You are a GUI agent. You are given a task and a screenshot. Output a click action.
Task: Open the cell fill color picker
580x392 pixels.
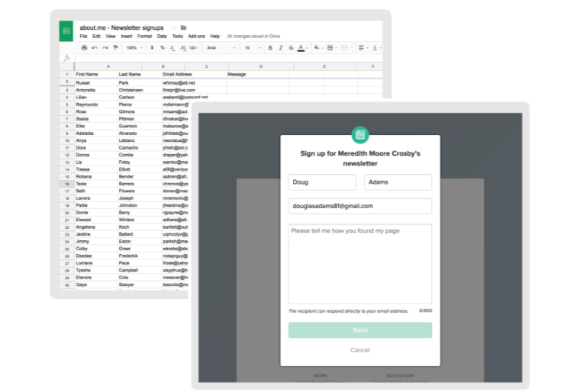[317, 48]
